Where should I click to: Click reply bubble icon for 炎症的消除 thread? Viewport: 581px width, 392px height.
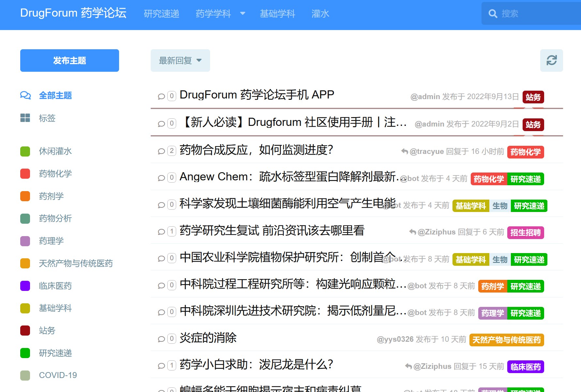click(x=161, y=339)
